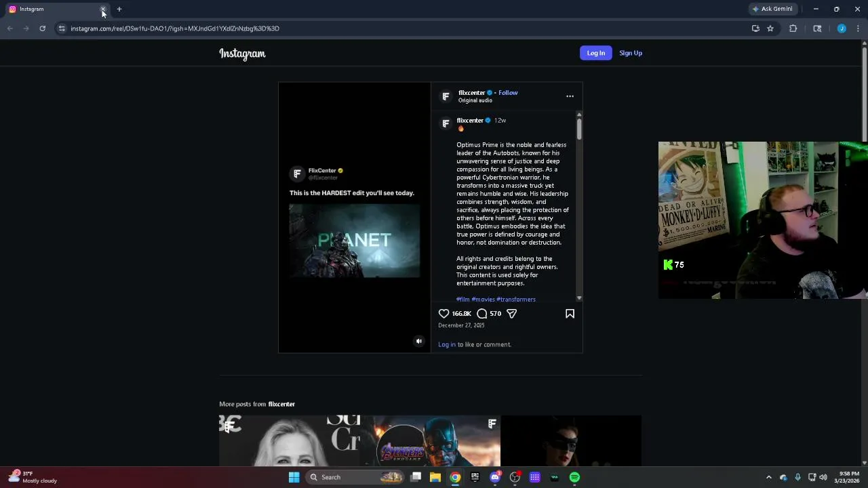Screen dimensions: 868x488
Task: View site information icon in address bar
Action: click(62, 28)
